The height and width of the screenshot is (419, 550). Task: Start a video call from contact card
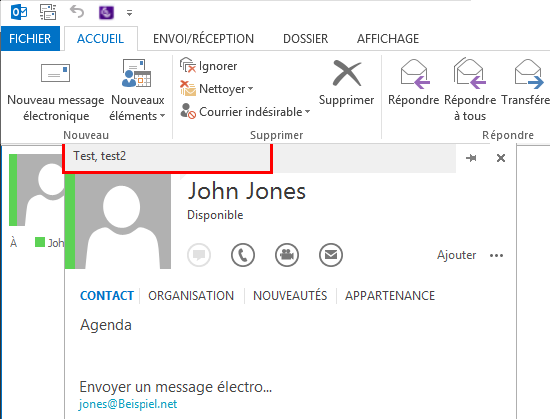point(287,255)
